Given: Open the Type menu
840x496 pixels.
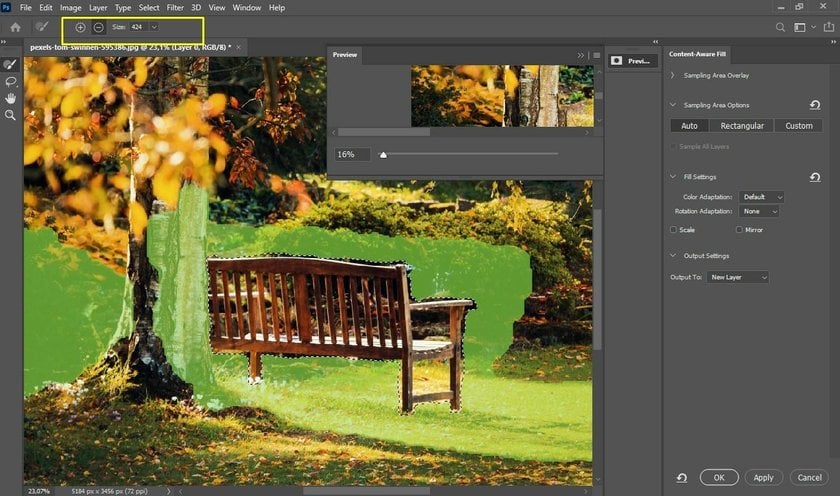Looking at the screenshot, I should [123, 7].
